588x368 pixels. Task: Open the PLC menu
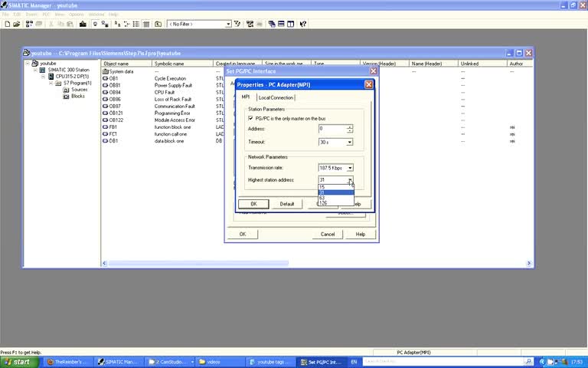(46, 15)
